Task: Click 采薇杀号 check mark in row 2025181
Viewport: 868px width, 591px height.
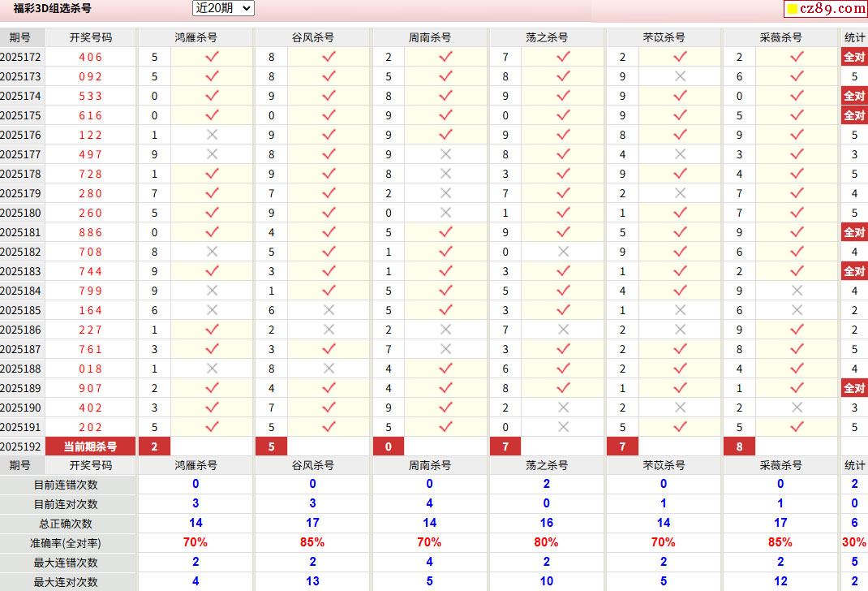Action: tap(797, 232)
